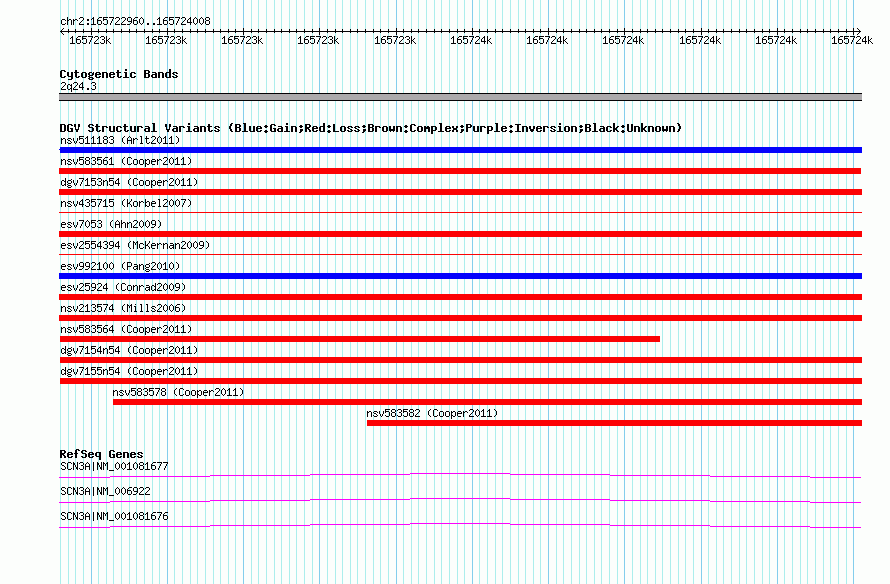The width and height of the screenshot is (890, 584).
Task: Open the nsv511183 (Arlt2011) label
Action: (x=120, y=140)
